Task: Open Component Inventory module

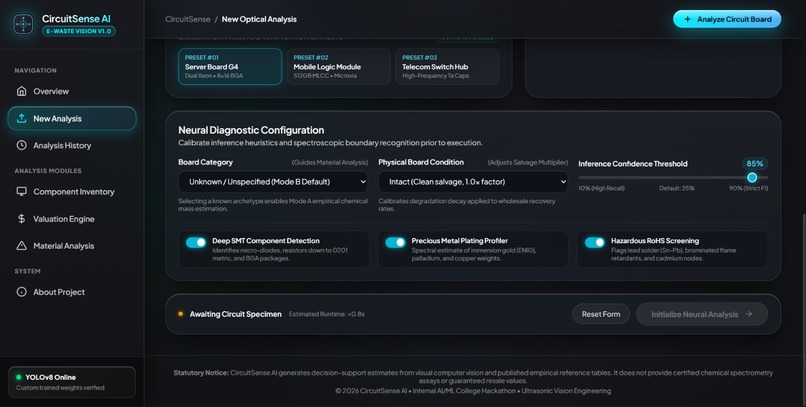Action: tap(72, 191)
